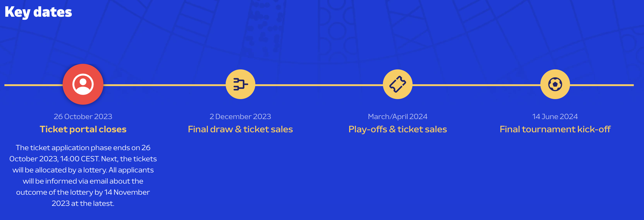Click the 2 December 2023 date label
This screenshot has height=220, width=644.
point(240,116)
